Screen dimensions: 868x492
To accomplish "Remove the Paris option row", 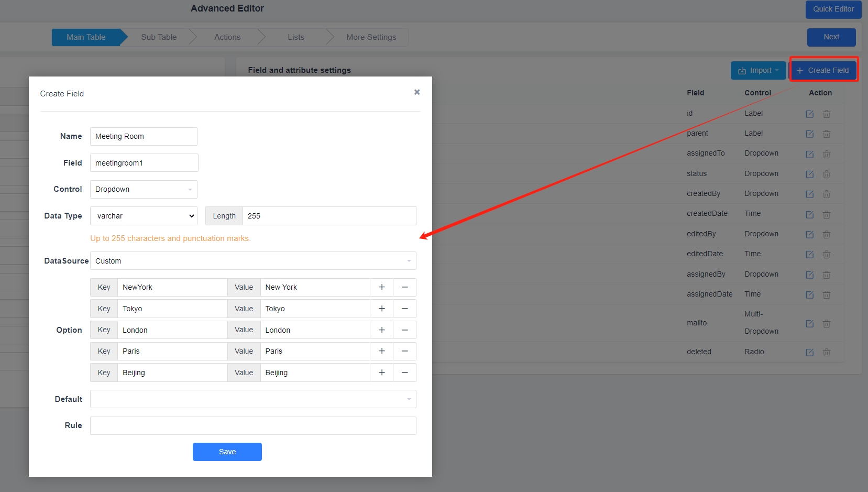I will click(x=404, y=351).
